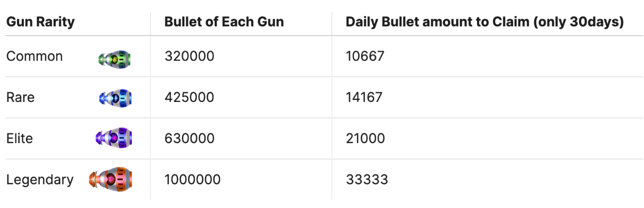The image size is (644, 208).
Task: Select the Daily Bullet amount to Claim header
Action: pos(485,22)
